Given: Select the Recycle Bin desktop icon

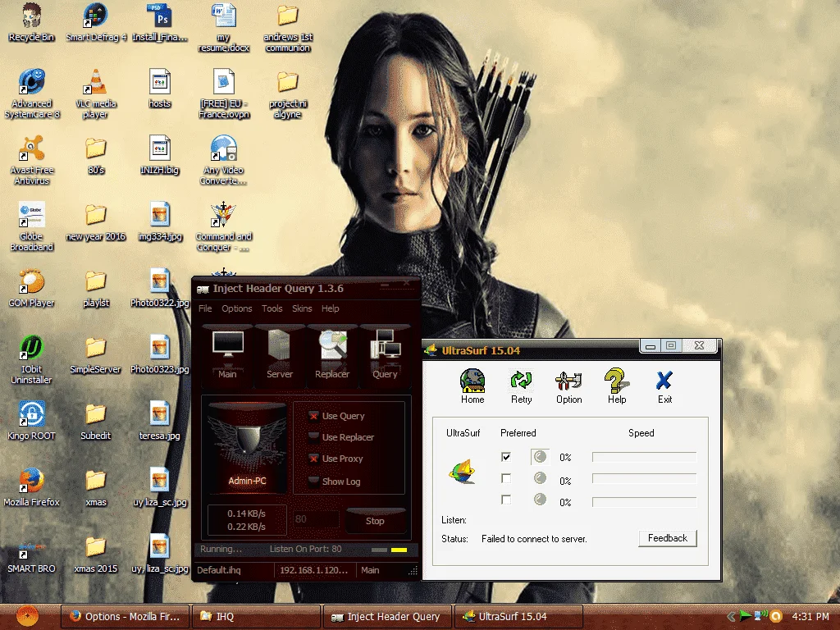Looking at the screenshot, I should coord(32,22).
